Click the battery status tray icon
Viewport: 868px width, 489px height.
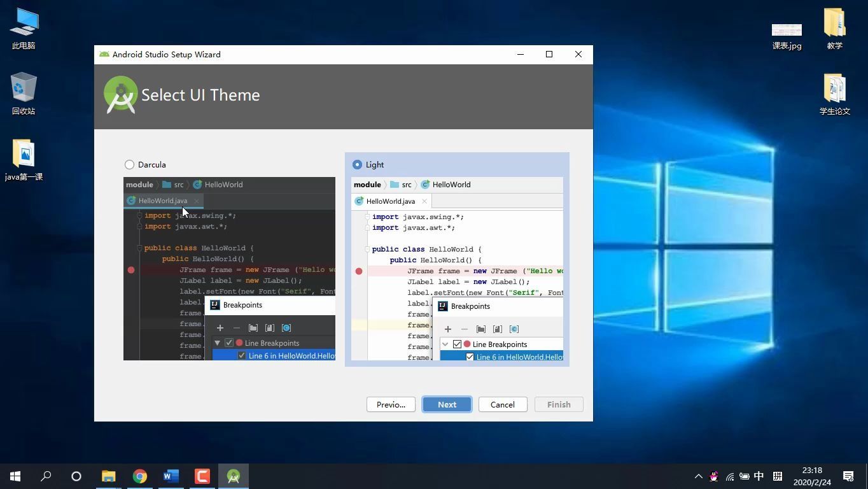744,476
